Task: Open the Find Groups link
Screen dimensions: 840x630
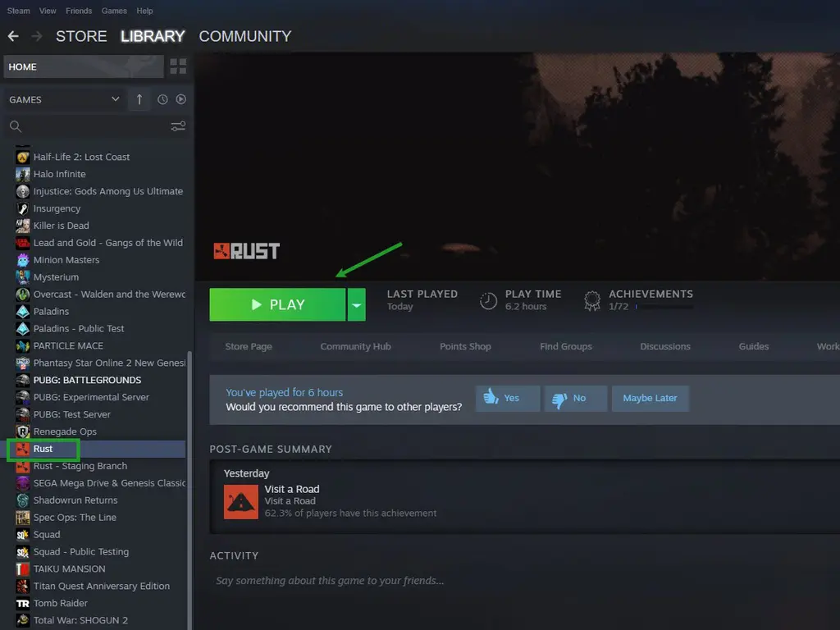Action: point(566,347)
